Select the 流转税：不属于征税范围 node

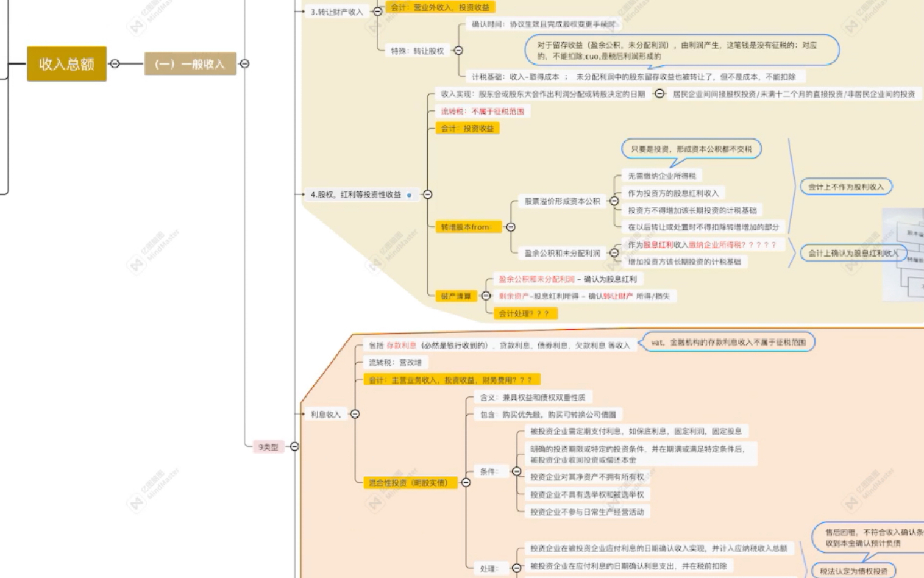pos(483,111)
